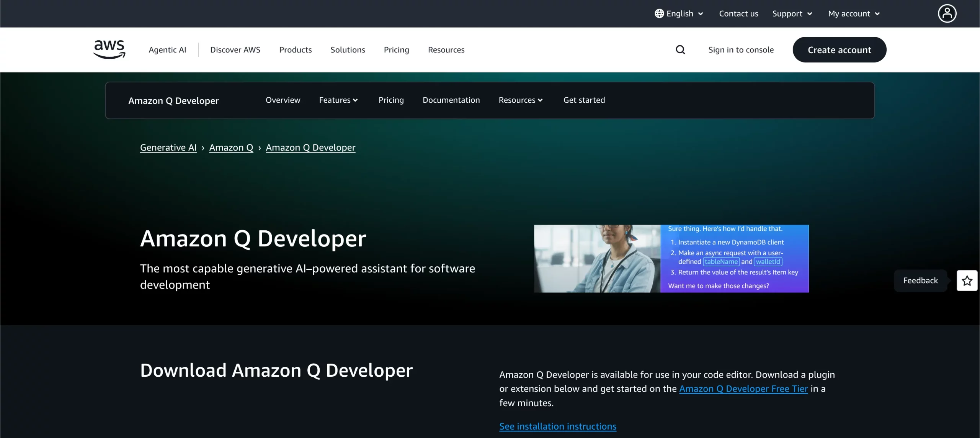Image resolution: width=980 pixels, height=438 pixels.
Task: Click the globe language icon
Action: [659, 13]
